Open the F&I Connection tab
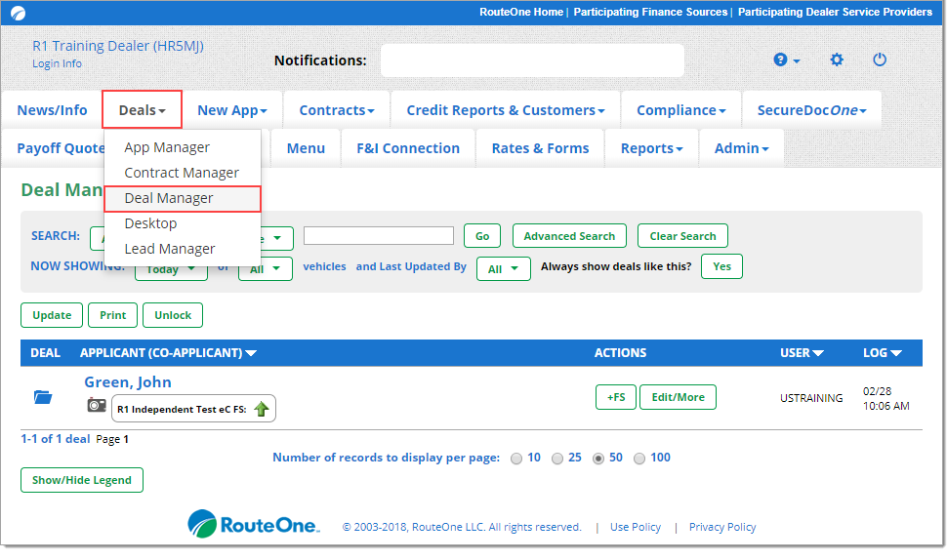The width and height of the screenshot is (947, 560). point(408,148)
